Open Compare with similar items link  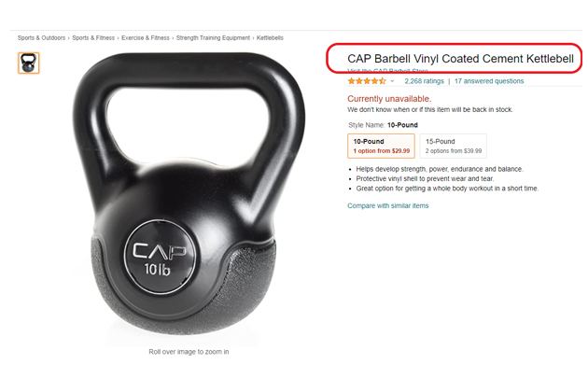click(x=387, y=205)
